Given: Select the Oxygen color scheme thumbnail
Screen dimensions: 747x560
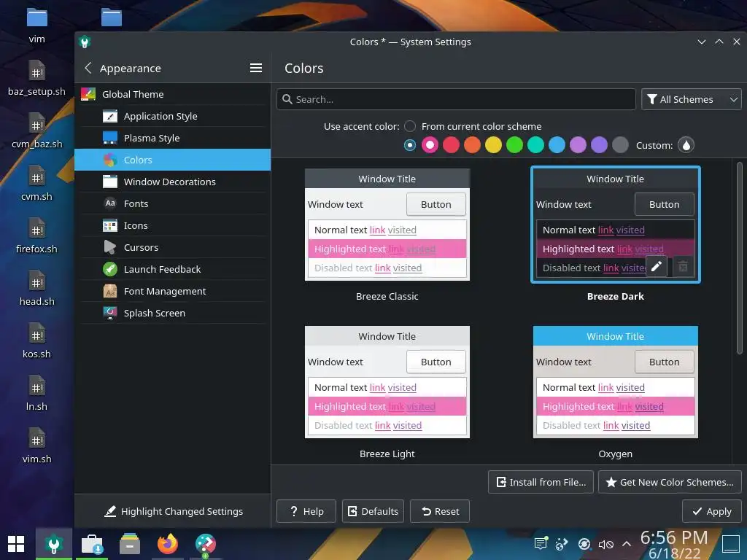Looking at the screenshot, I should 616,382.
